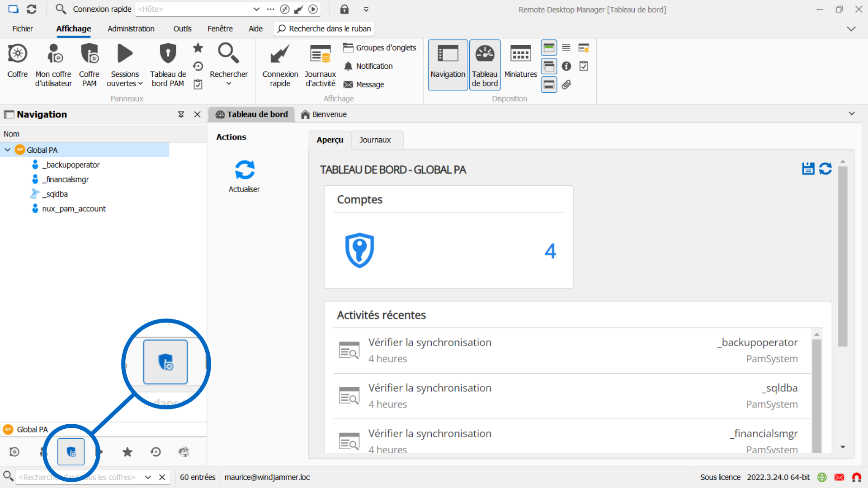This screenshot has height=488, width=868.
Task: Click the Actualiser refresh icon under Actions
Action: [x=245, y=170]
